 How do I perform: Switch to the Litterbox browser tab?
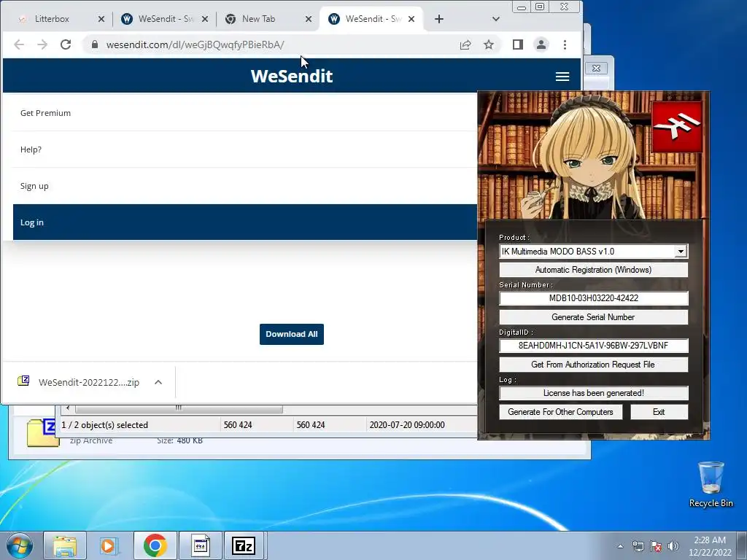click(53, 19)
